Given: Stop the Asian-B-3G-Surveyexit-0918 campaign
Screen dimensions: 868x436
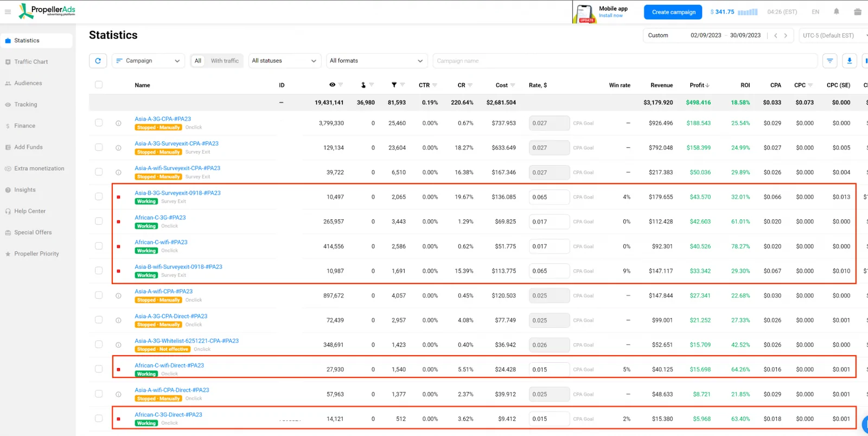Looking at the screenshot, I should tap(118, 197).
